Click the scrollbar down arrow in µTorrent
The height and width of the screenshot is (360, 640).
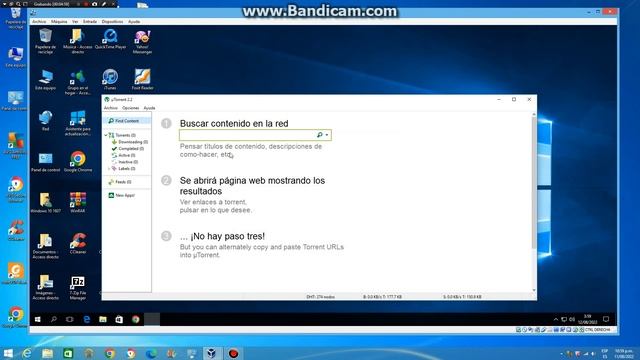coord(534,290)
